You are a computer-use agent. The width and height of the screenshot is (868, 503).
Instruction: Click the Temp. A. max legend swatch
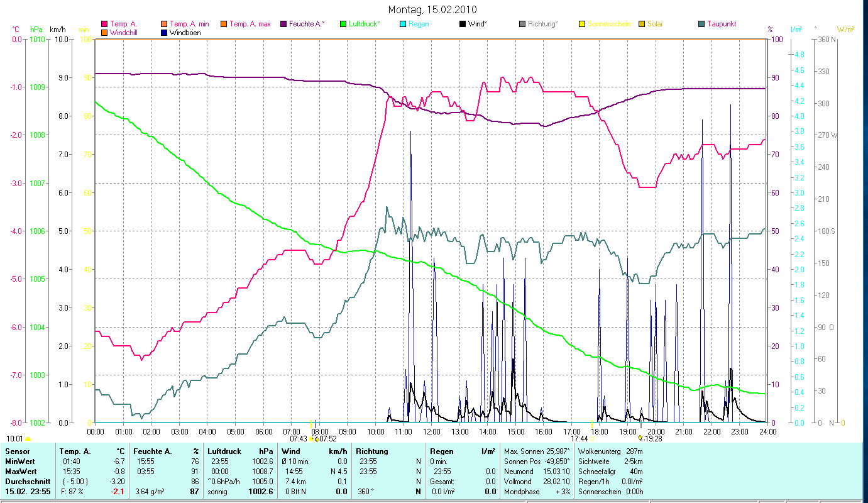224,24
